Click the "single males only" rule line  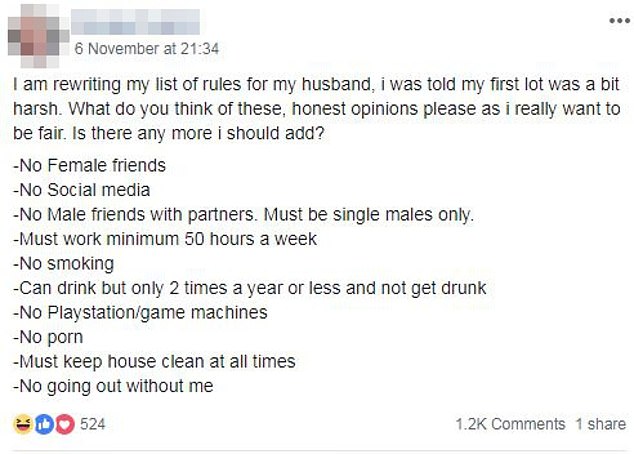[x=243, y=215]
